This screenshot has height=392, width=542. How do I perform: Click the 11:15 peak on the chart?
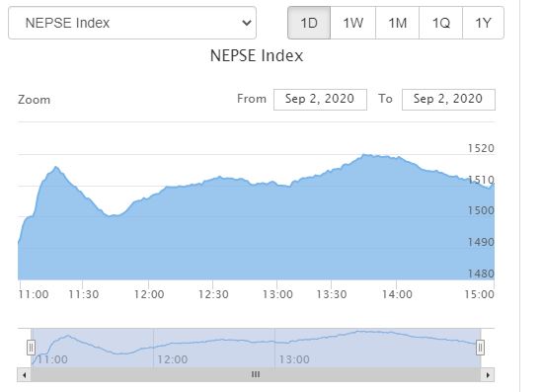(x=56, y=167)
